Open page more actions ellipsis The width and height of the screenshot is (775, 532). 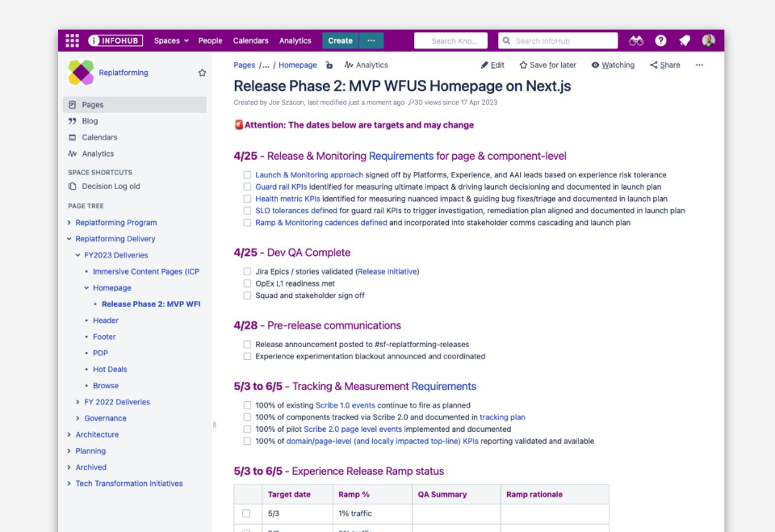[x=699, y=65]
